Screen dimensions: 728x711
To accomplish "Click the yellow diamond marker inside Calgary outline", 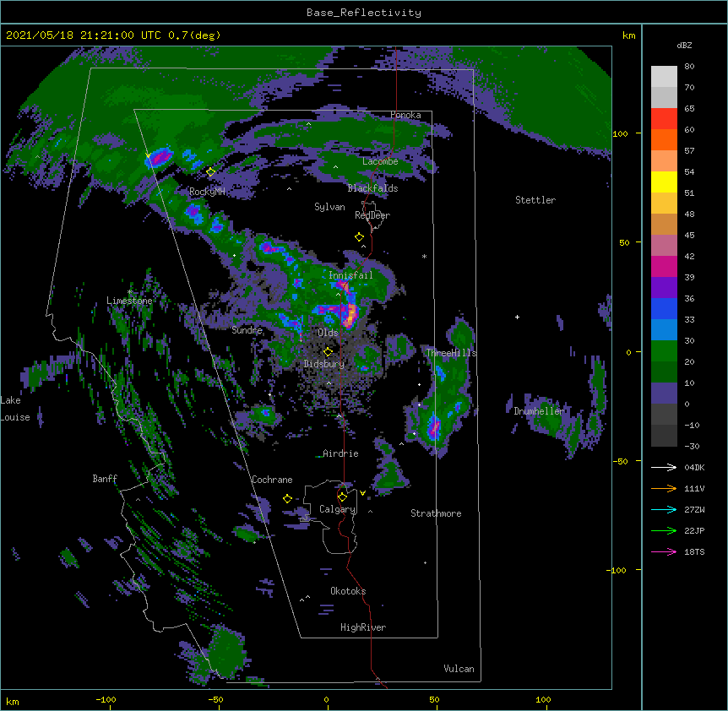I will 342,497.
